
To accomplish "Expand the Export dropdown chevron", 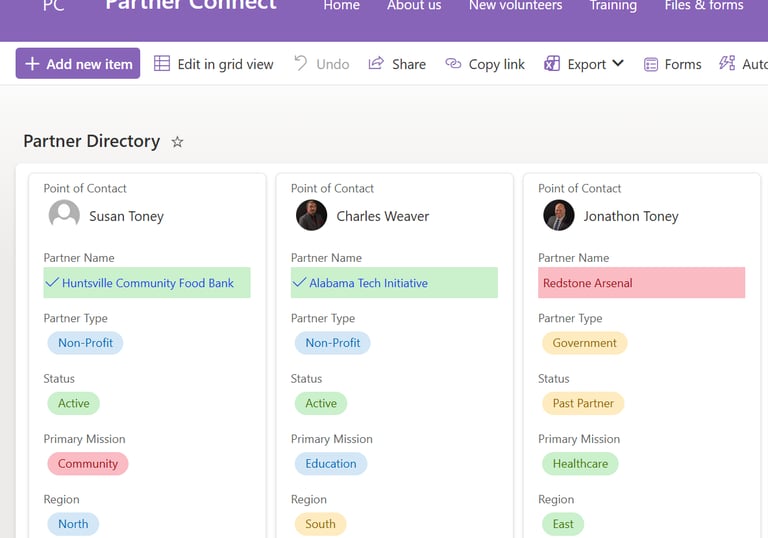I will pos(618,63).
